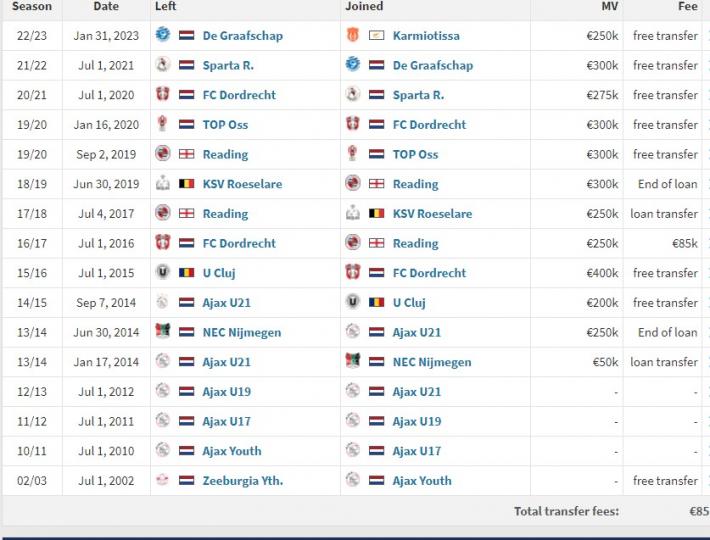The width and height of the screenshot is (710, 540).
Task: Click KSV Roeselare crest in Joined column
Action: [x=352, y=213]
